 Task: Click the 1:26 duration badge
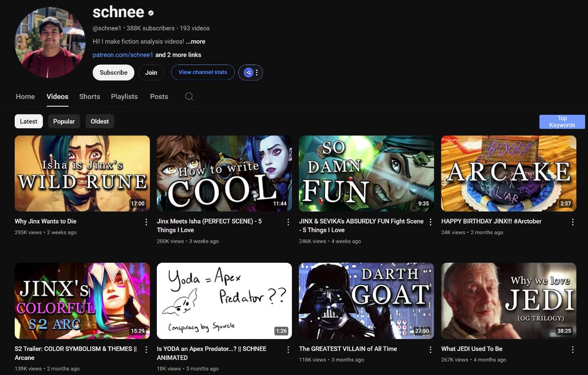coord(281,331)
